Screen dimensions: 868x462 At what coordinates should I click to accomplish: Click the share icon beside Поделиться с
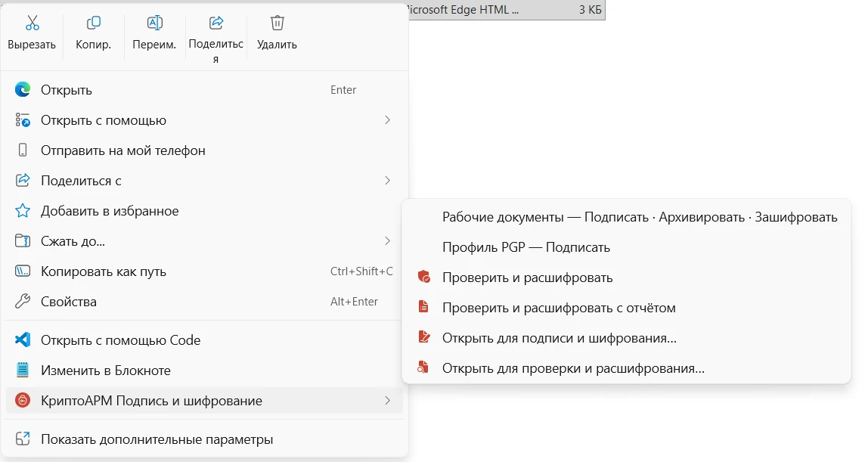(23, 181)
